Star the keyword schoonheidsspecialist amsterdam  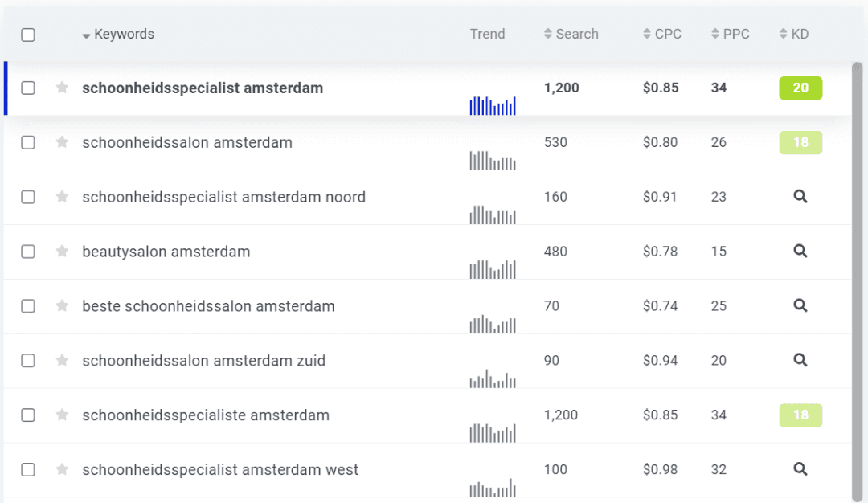pos(62,88)
